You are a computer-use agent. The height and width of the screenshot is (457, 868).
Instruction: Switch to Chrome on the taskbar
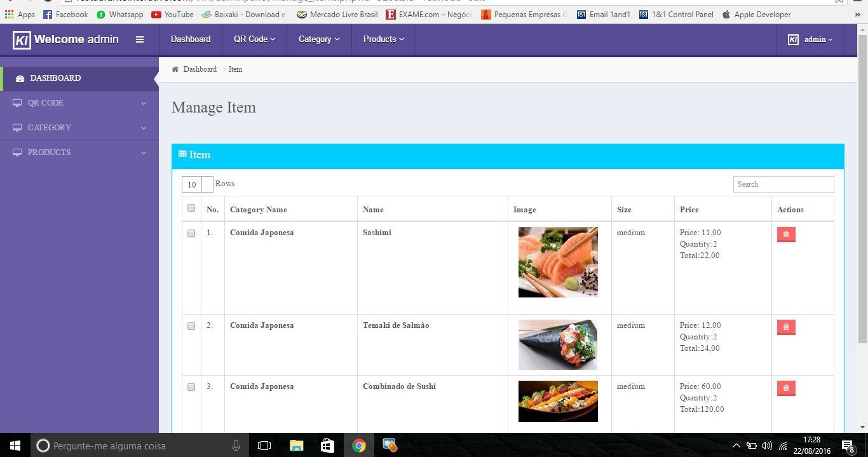pos(359,446)
